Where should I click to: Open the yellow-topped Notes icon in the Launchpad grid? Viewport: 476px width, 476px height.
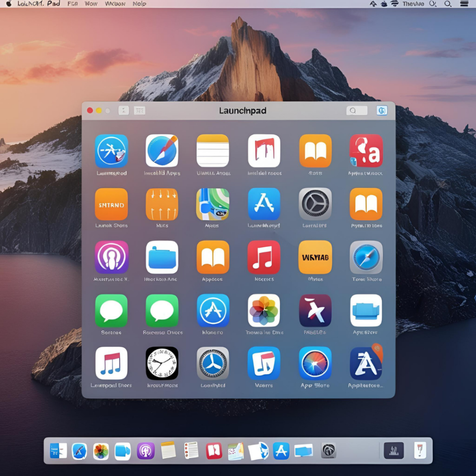pos(212,151)
